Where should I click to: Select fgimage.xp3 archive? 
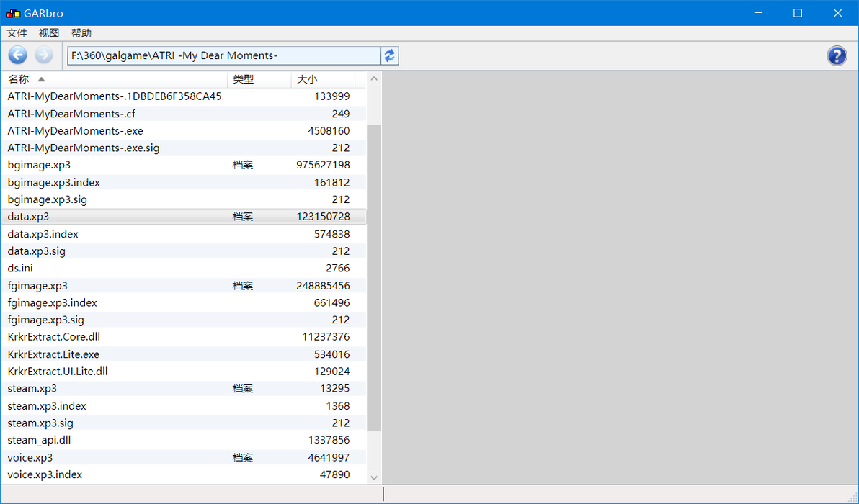pyautogui.click(x=184, y=286)
